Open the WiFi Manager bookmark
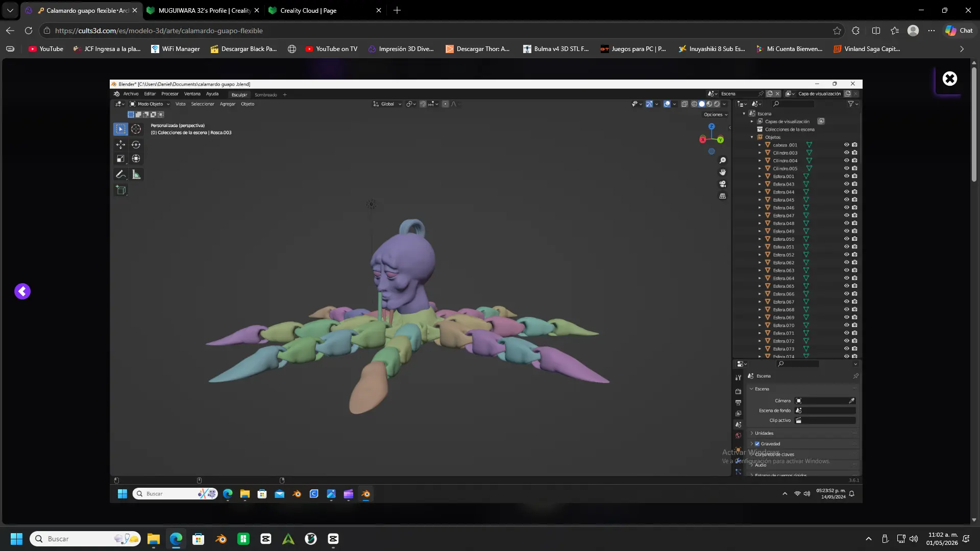The width and height of the screenshot is (980, 551). 176,49
